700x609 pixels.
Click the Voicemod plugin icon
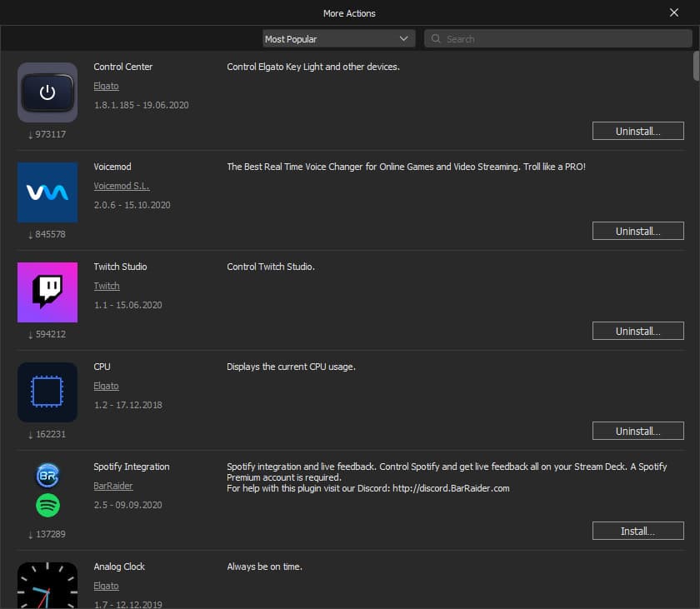(x=47, y=192)
